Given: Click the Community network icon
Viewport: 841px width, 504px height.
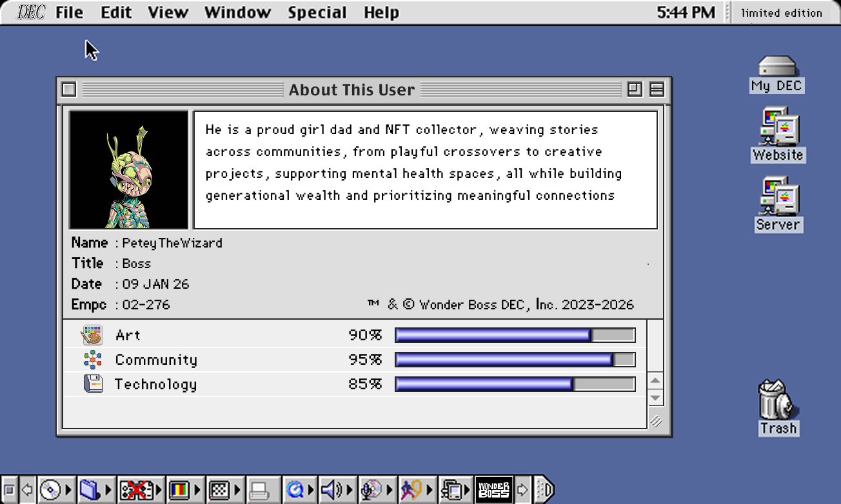Looking at the screenshot, I should (x=93, y=360).
